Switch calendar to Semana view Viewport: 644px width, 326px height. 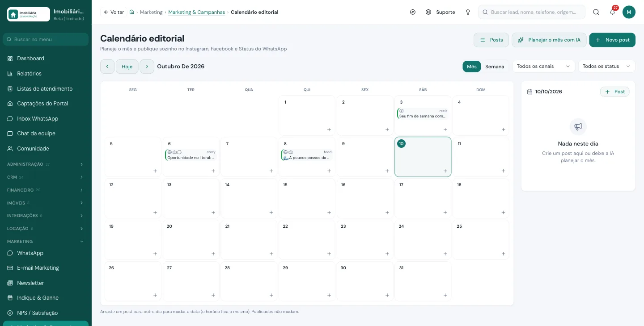point(495,67)
